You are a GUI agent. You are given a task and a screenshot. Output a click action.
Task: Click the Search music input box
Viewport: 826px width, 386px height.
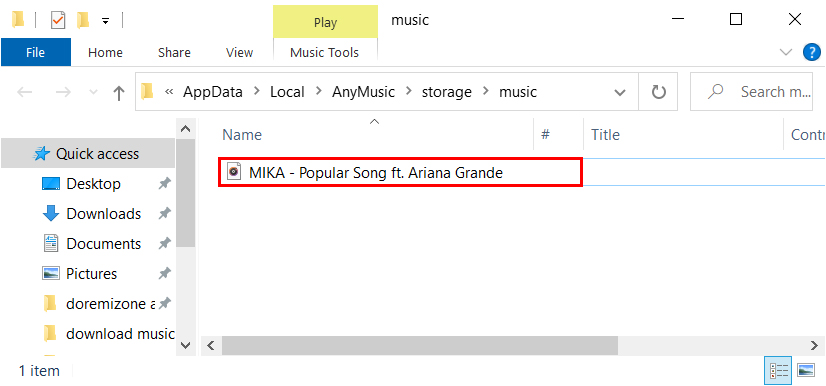click(x=752, y=92)
